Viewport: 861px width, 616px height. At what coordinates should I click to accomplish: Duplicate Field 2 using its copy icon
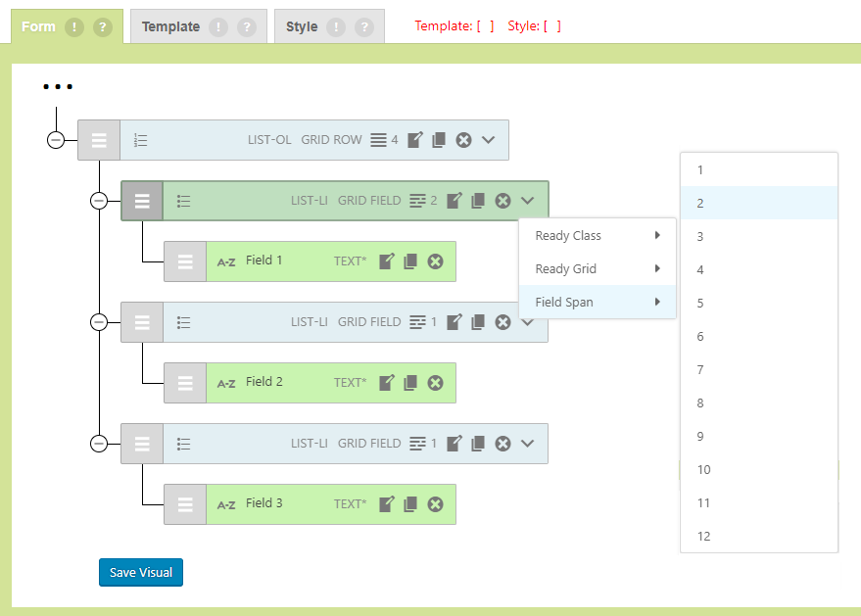tap(411, 383)
